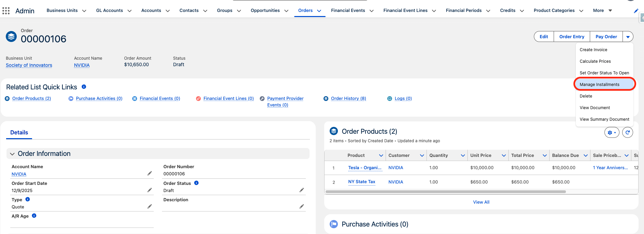Click the Order record stack icon beside 00000106

[x=11, y=36]
